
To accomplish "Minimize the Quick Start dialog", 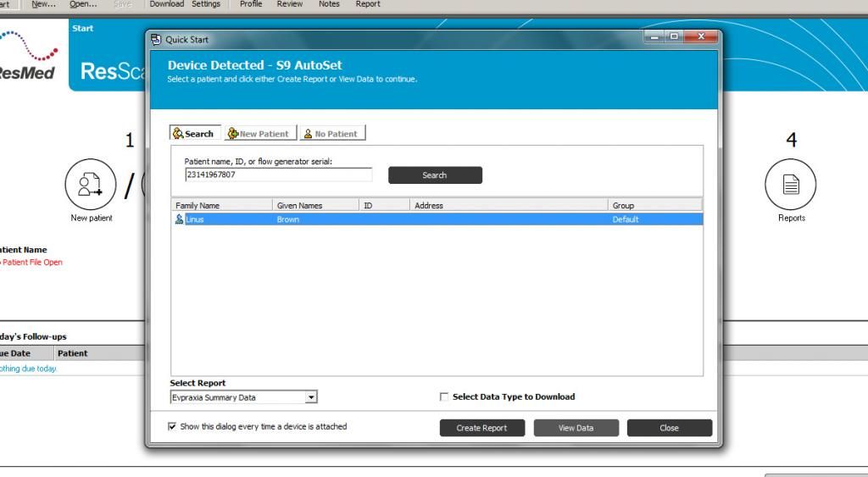I will tap(654, 36).
